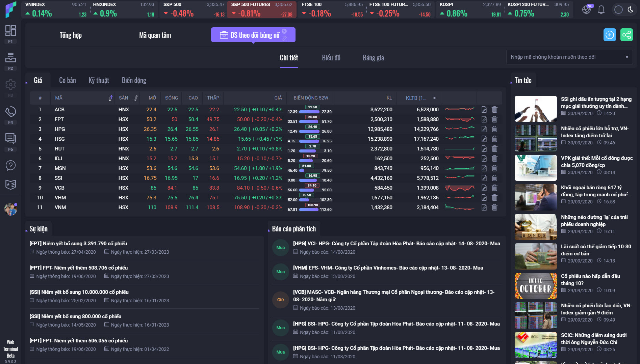This screenshot has height=364, width=640.
Task: Sort the MÃ column
Action: point(110,98)
